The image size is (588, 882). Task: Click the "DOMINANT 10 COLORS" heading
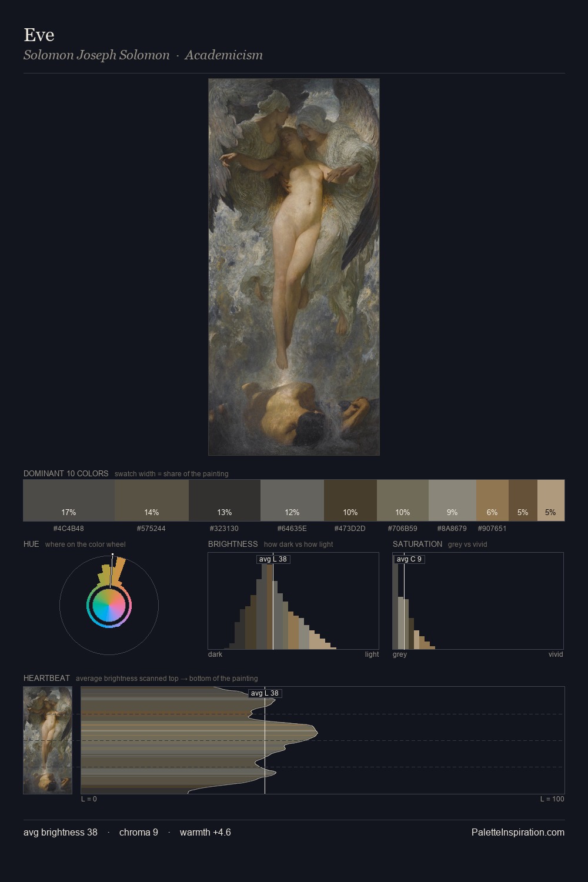coord(66,473)
